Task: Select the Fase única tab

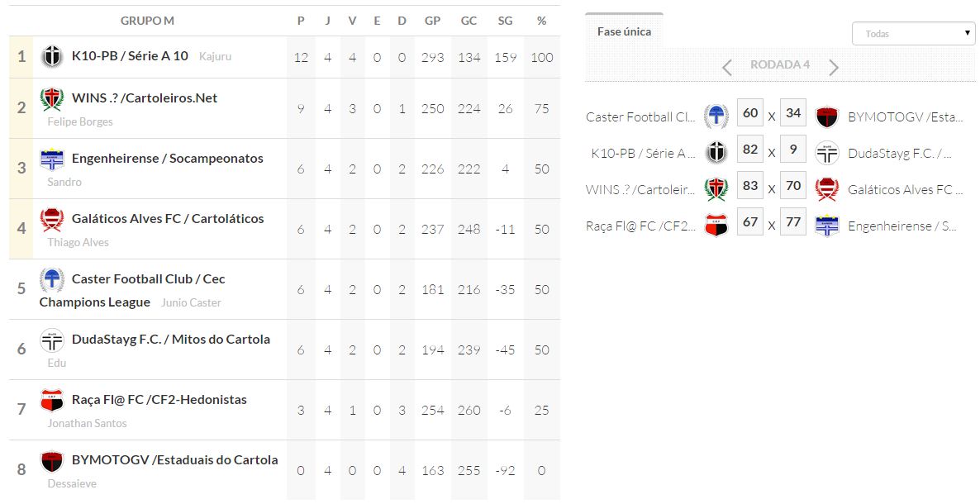Action: 624,31
